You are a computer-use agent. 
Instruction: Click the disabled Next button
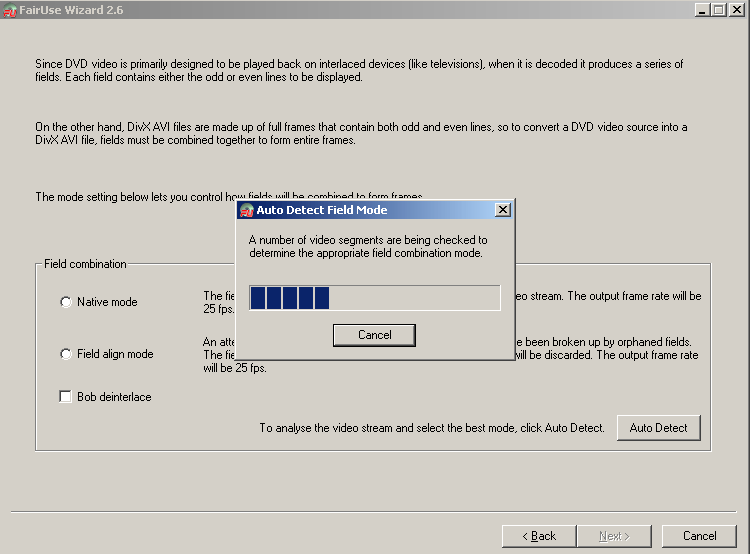point(614,536)
